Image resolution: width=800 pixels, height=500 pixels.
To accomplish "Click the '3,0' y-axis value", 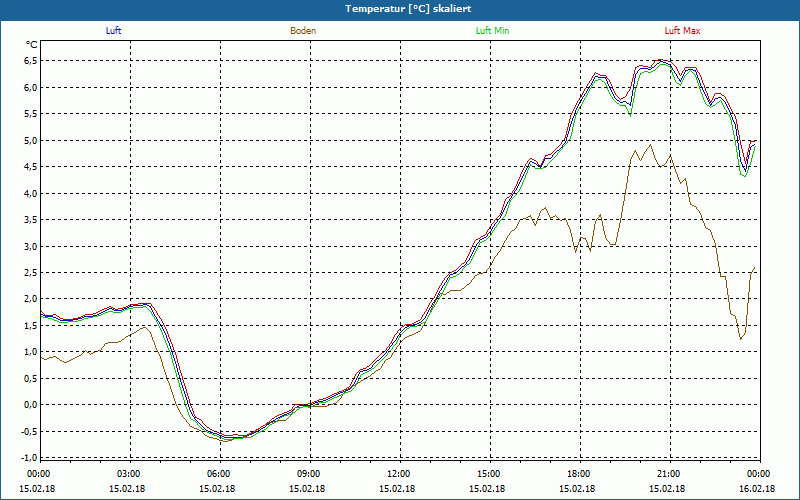I will click(31, 246).
